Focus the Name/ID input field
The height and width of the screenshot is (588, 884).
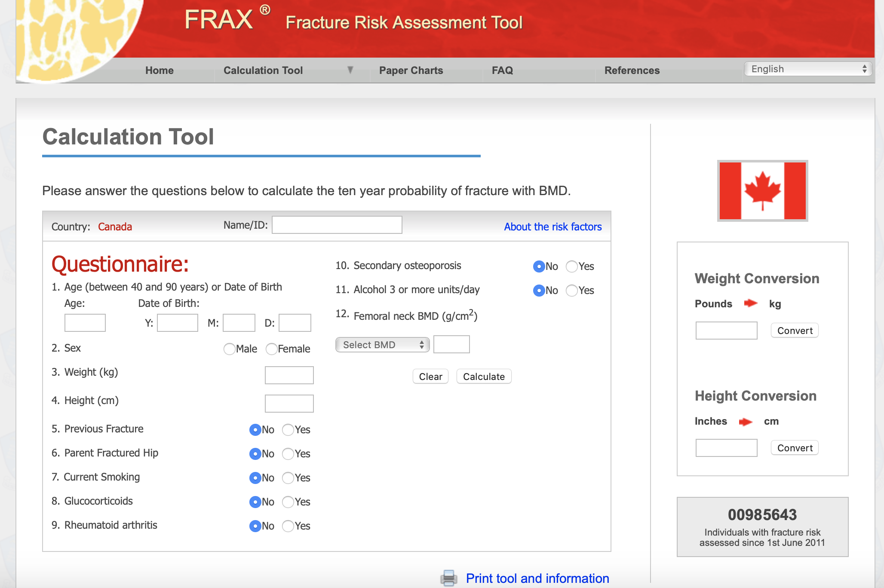pos(337,225)
